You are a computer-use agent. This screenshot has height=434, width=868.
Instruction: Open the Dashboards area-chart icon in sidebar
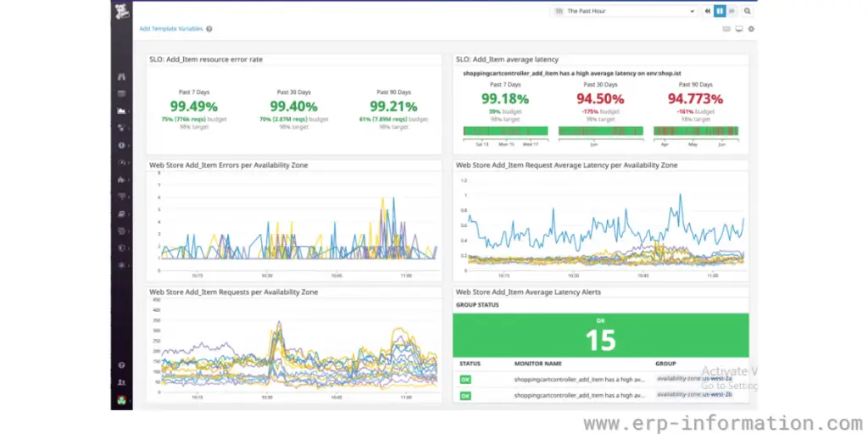[122, 111]
